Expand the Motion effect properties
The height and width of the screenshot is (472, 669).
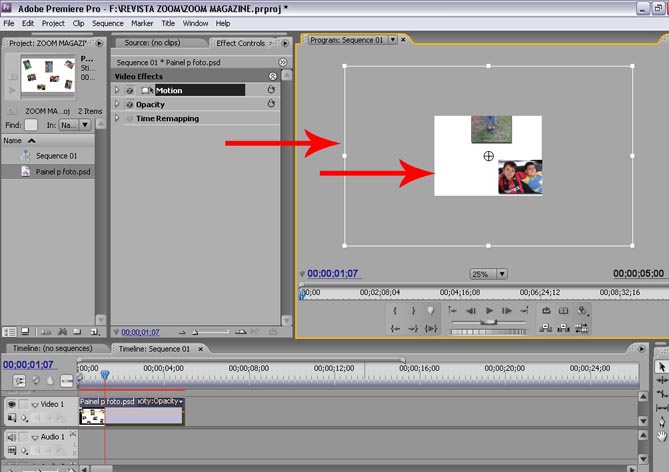tap(117, 90)
